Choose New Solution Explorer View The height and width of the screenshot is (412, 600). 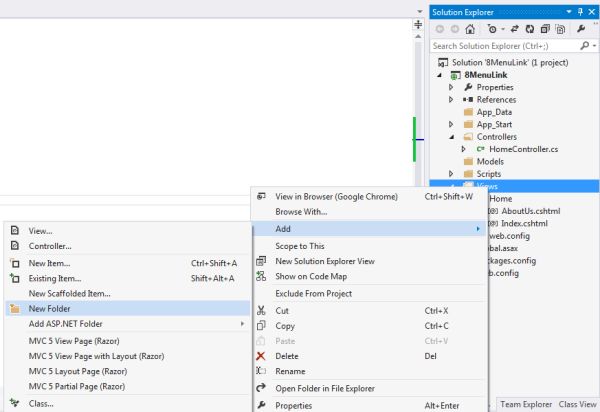click(x=369, y=261)
